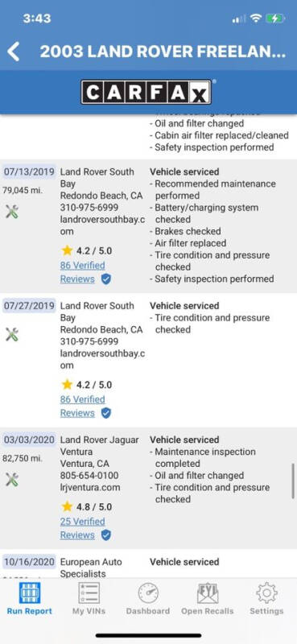View the Open Recalls tab
Screen dimensions: 297x644
click(x=208, y=598)
